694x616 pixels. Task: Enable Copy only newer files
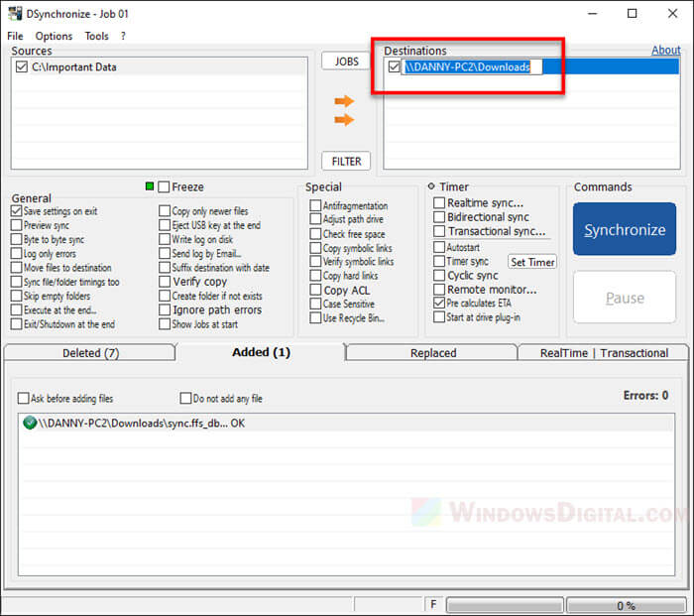[x=165, y=211]
